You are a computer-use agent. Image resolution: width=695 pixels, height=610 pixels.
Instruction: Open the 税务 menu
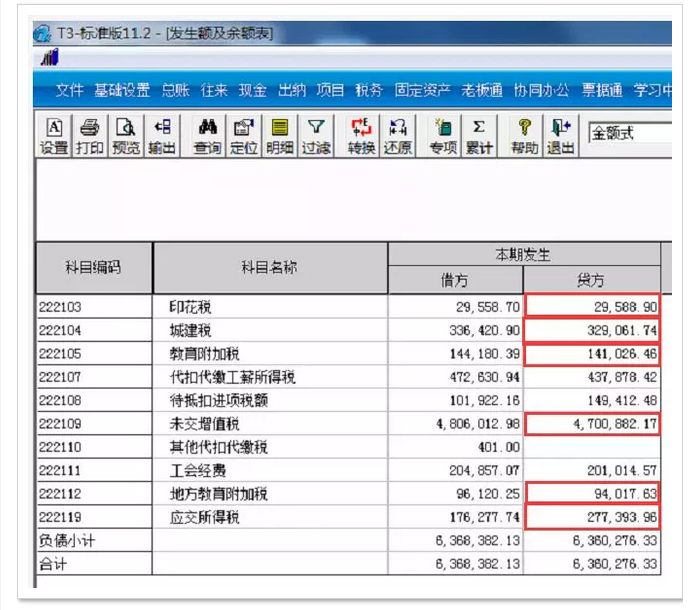click(369, 90)
